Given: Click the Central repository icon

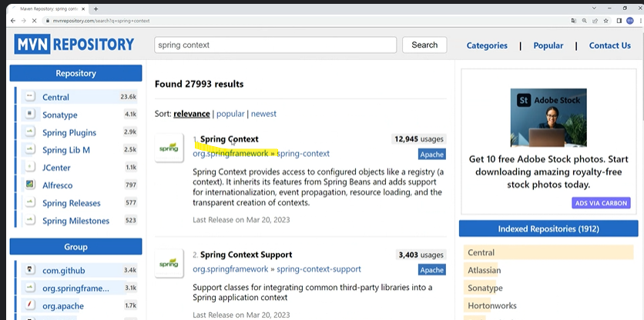Looking at the screenshot, I should tap(29, 96).
